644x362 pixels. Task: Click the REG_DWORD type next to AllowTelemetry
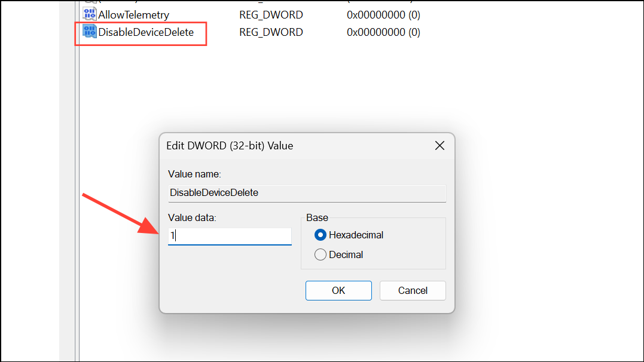click(x=271, y=14)
